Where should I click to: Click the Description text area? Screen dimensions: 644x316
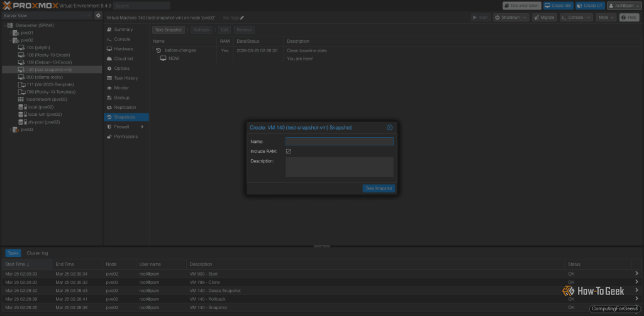339,167
